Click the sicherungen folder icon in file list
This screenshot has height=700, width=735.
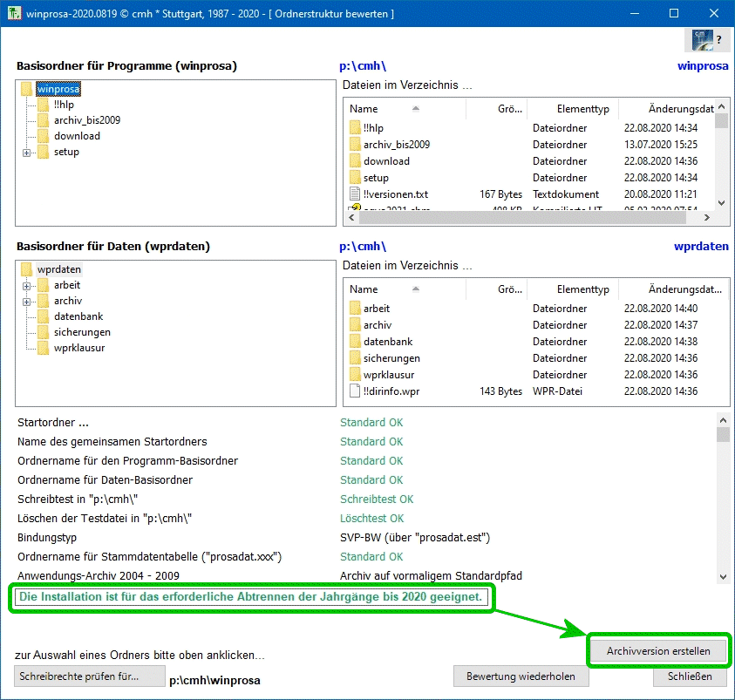(x=354, y=358)
